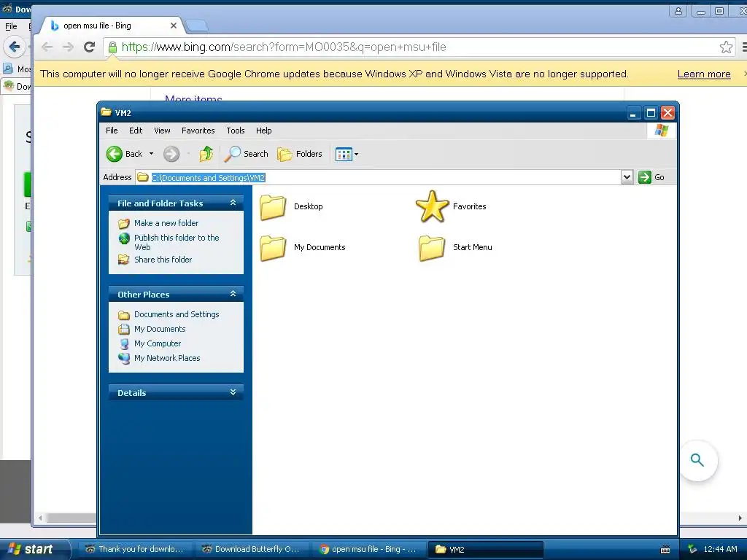
Task: Click the keyboard icon in system tray
Action: (665, 550)
